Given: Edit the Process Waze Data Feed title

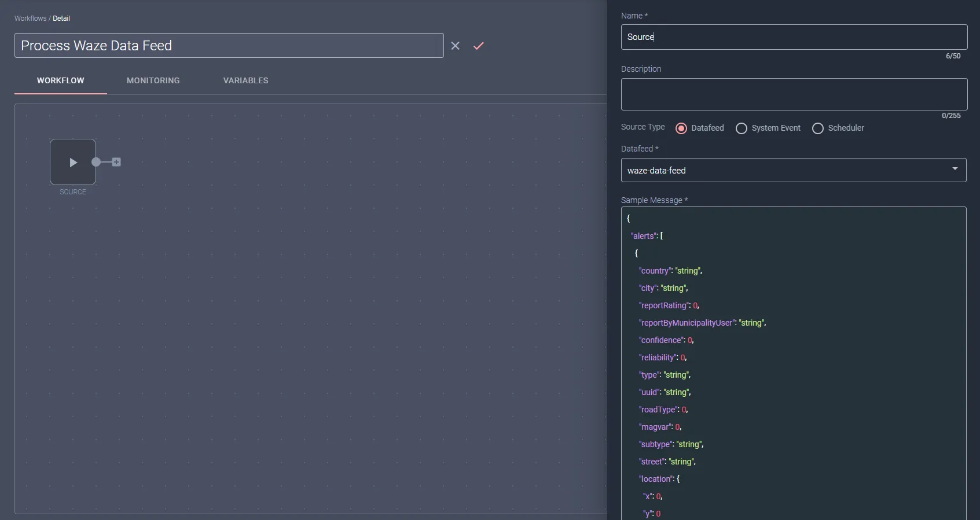Looking at the screenshot, I should [229, 46].
